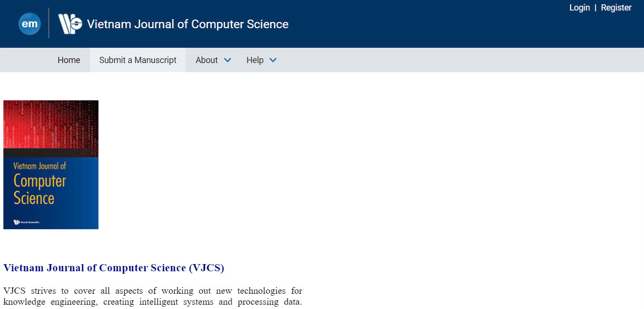The image size is (644, 309).
Task: Click the header title Vietnam Journal of Computer Science
Action: pyautogui.click(x=188, y=24)
